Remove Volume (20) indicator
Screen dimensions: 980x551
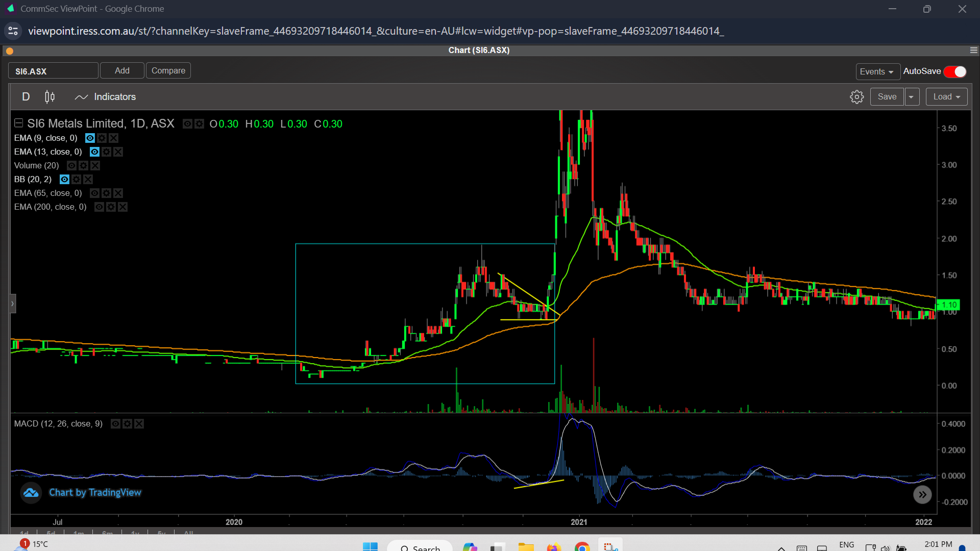point(95,166)
